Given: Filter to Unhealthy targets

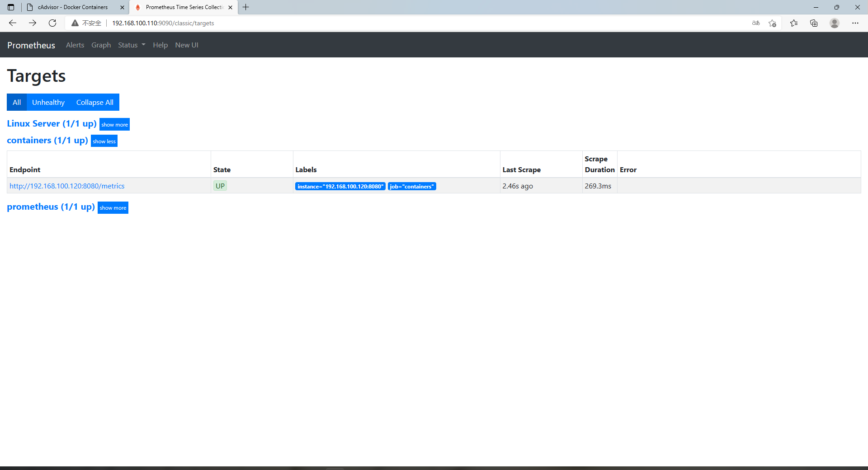Looking at the screenshot, I should coord(48,102).
